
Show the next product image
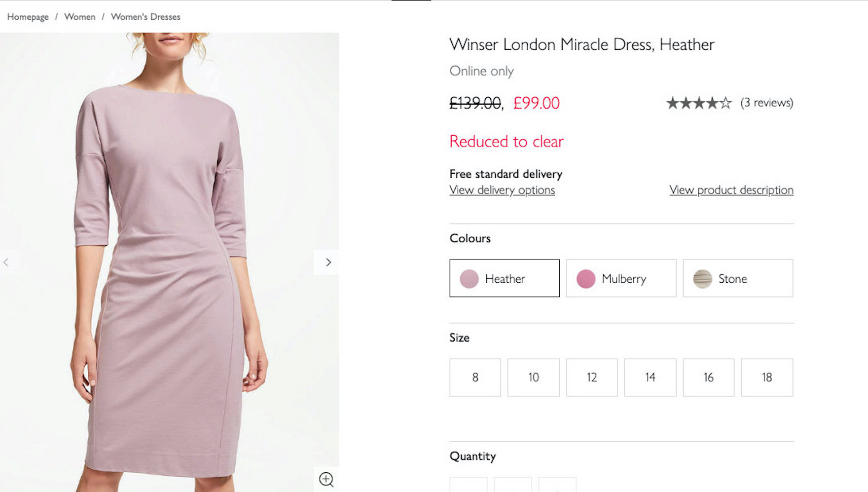328,263
